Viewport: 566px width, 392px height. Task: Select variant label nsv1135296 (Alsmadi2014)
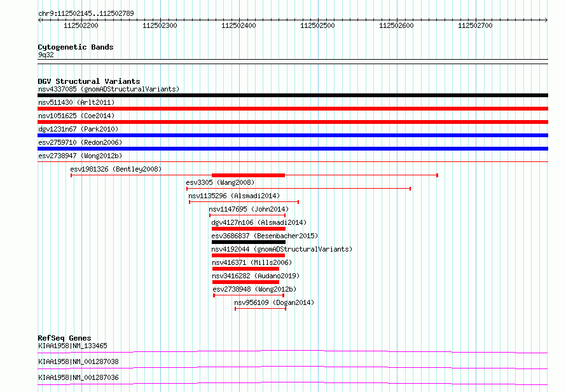pyautogui.click(x=234, y=196)
